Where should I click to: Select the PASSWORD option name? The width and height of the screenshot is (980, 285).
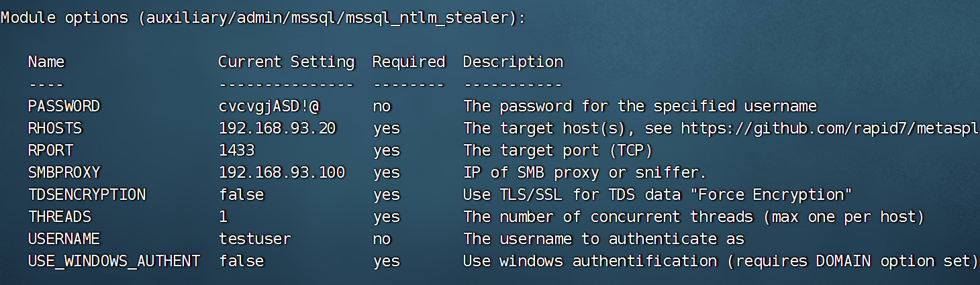(x=64, y=107)
